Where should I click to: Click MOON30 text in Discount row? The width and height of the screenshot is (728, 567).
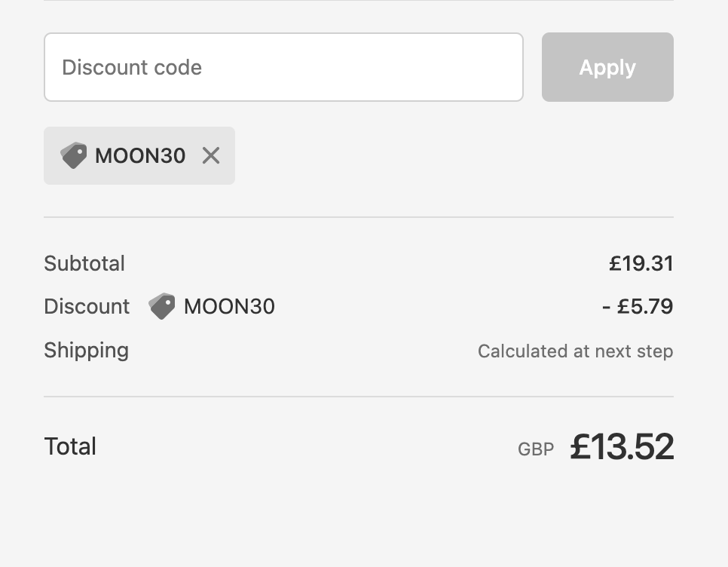click(x=229, y=306)
